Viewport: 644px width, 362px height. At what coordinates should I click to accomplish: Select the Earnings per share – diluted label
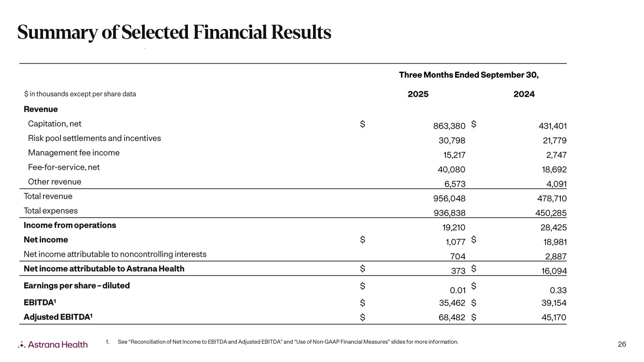76,286
